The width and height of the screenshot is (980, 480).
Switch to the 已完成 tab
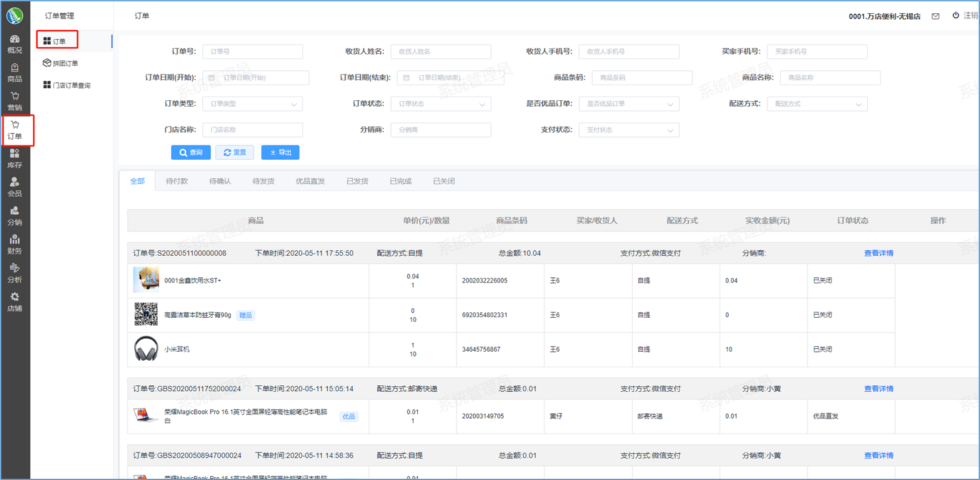click(x=400, y=181)
